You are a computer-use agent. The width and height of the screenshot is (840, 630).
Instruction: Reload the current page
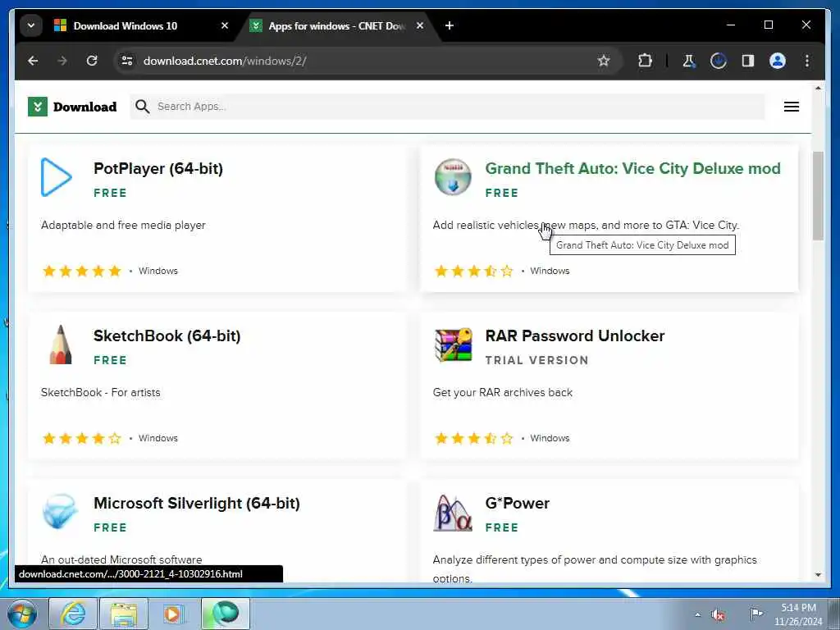click(x=92, y=61)
